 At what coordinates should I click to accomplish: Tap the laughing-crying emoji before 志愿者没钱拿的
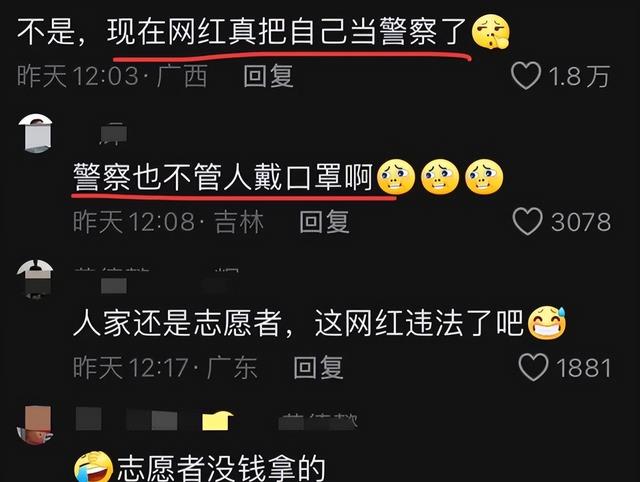click(x=94, y=467)
